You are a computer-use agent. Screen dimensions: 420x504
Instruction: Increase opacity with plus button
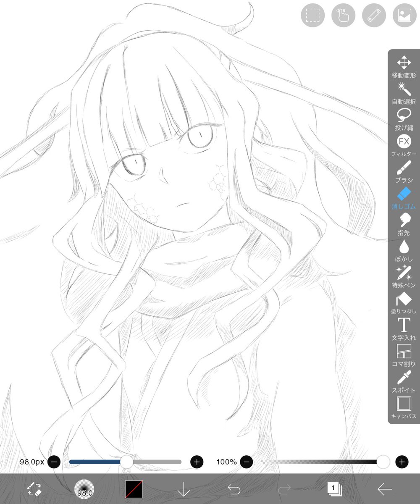click(402, 462)
